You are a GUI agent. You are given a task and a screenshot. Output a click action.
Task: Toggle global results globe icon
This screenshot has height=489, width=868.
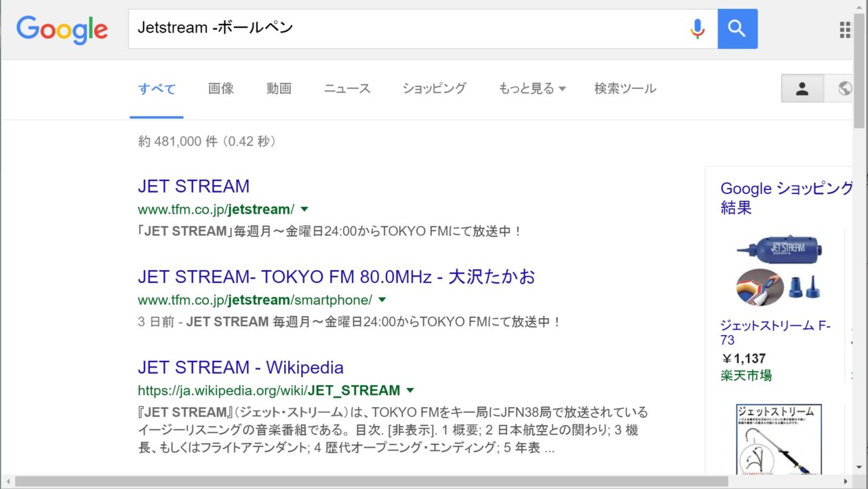[x=844, y=89]
